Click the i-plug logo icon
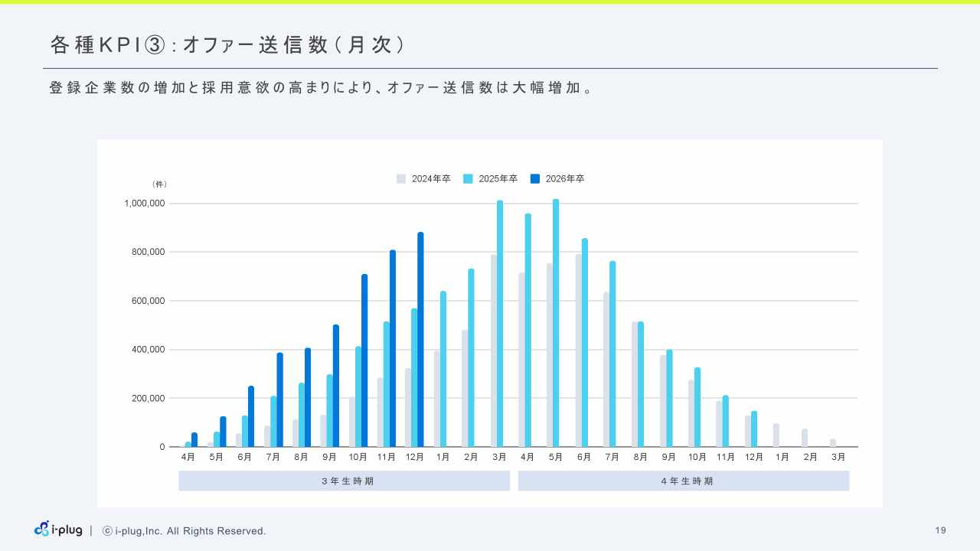Viewport: 980px width, 551px height. click(x=41, y=529)
